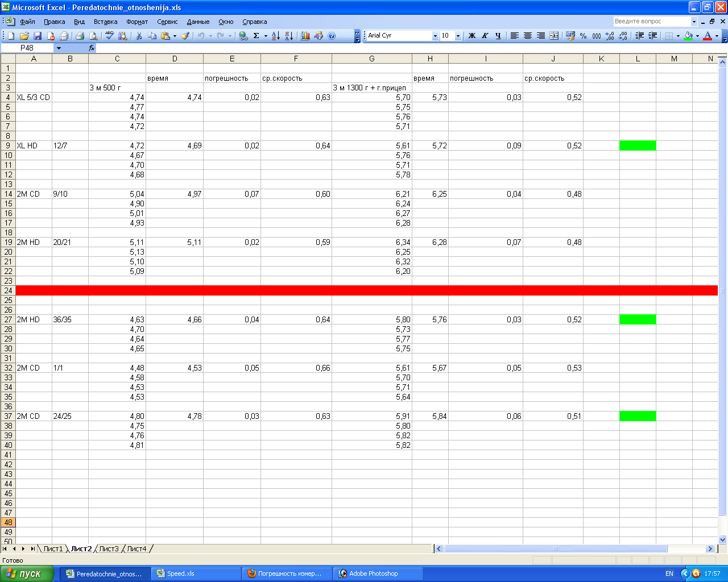
Task: Open the help question box dropdown
Action: pyautogui.click(x=694, y=22)
